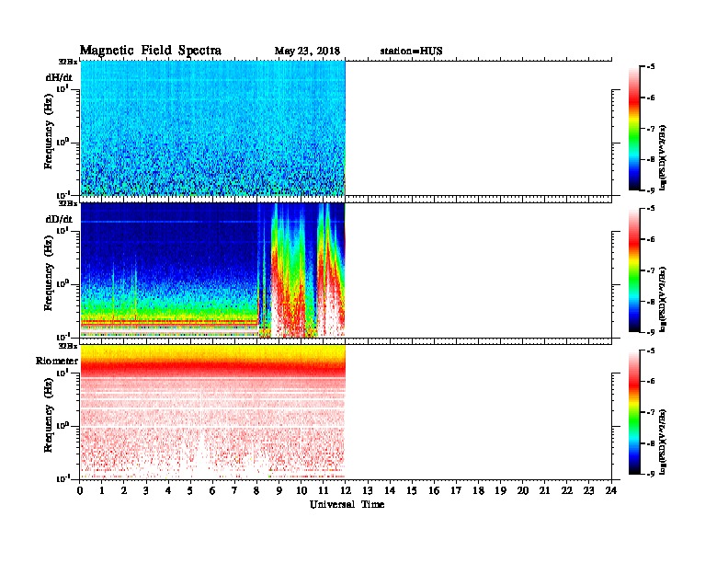
Task: Click the date 'May 23, 2018'
Action: click(x=307, y=52)
